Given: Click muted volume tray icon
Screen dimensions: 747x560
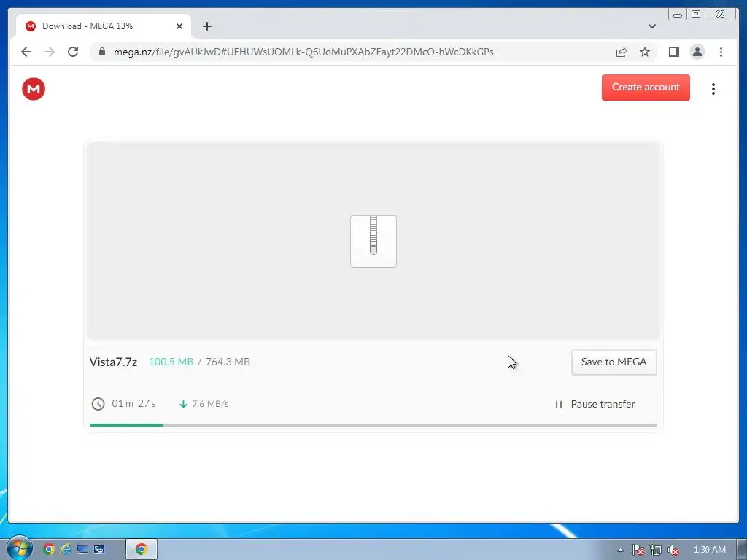Looking at the screenshot, I should [x=673, y=550].
